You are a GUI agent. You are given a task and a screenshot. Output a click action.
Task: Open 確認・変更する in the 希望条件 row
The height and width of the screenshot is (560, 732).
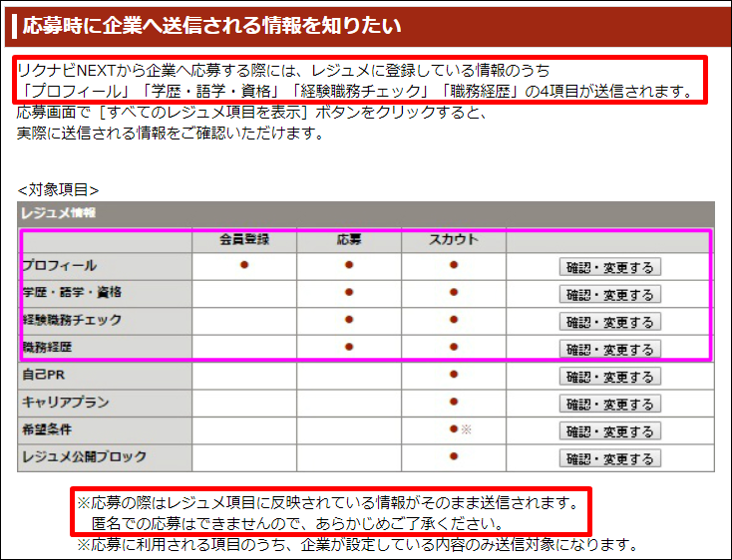coord(609,431)
